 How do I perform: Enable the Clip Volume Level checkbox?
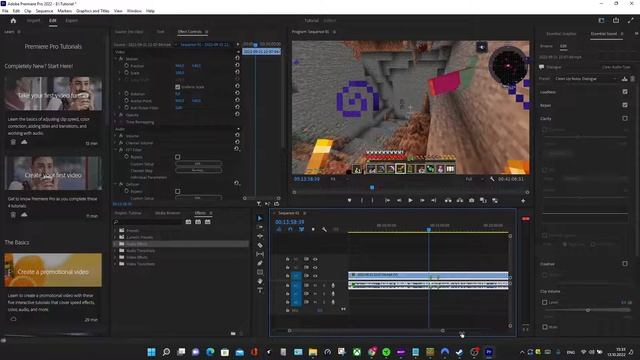point(544,302)
